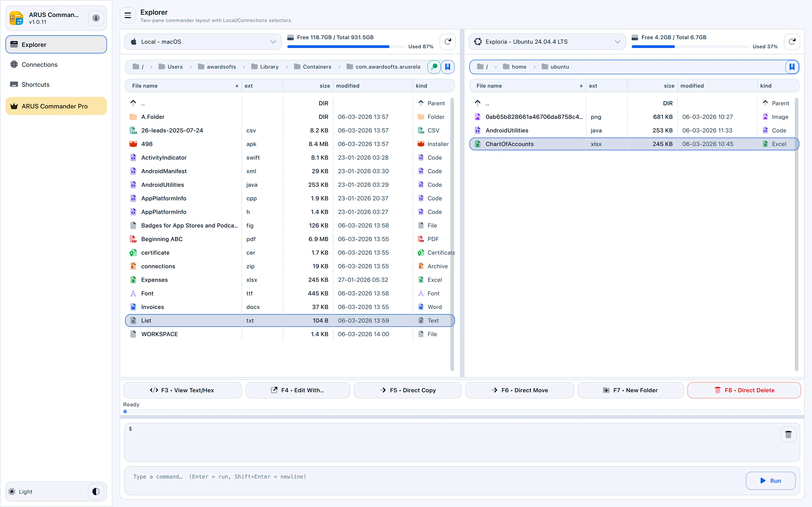Run the typed terminal command
This screenshot has height=507, width=812.
coord(770,480)
